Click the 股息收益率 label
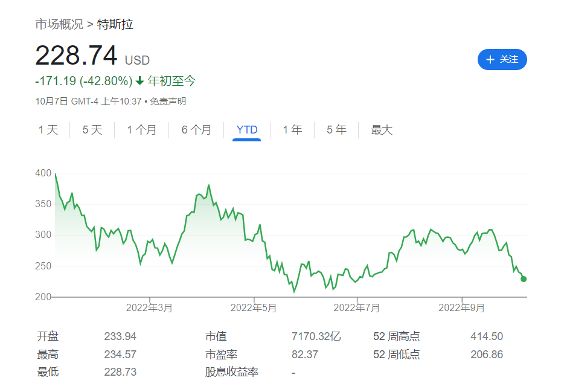Screen dimensions: 567x392 pyautogui.click(x=231, y=371)
